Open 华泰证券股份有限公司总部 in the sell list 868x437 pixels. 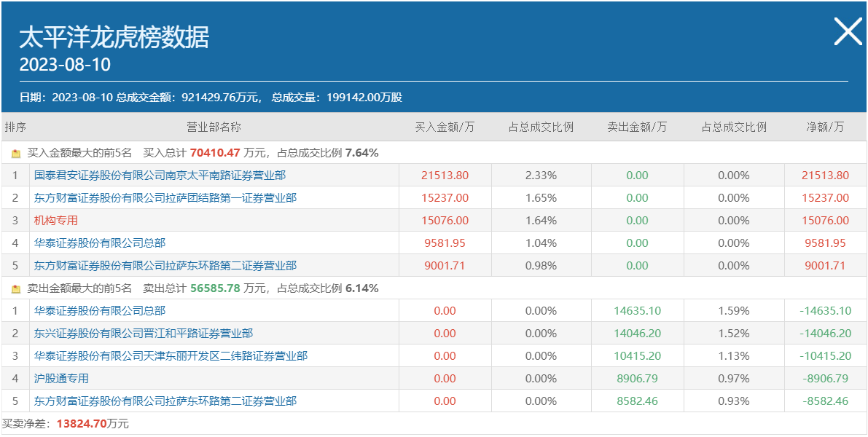coord(100,311)
